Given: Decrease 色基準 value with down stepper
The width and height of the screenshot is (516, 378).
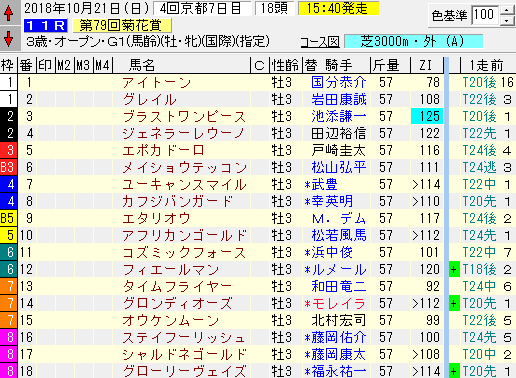Looking at the screenshot, I should coord(507,20).
